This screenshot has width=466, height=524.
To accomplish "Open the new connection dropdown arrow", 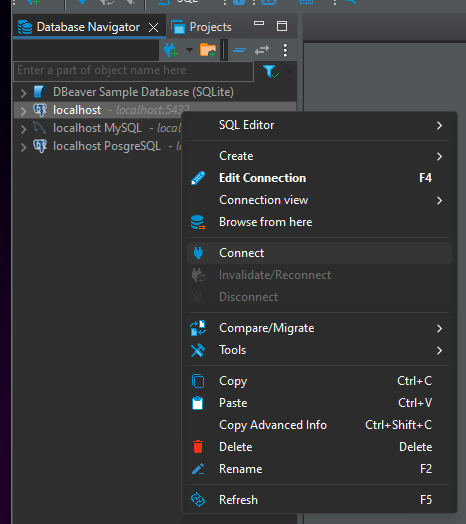I will coord(189,50).
